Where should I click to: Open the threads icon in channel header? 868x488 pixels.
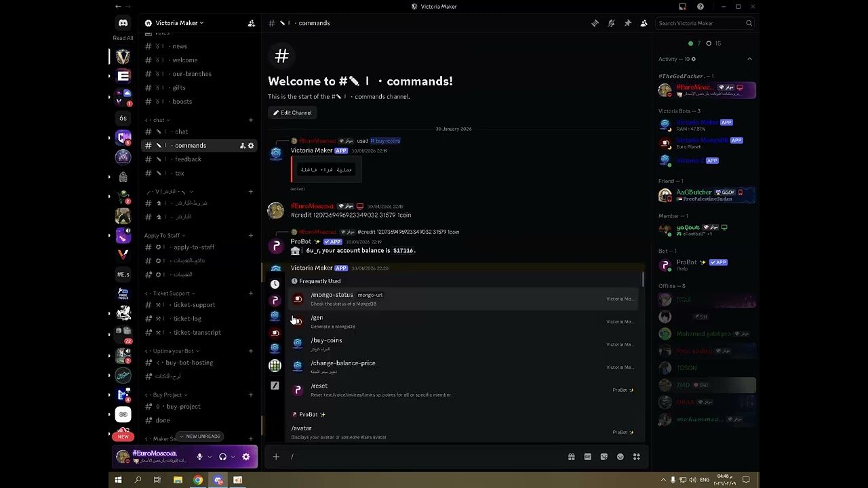pyautogui.click(x=595, y=23)
